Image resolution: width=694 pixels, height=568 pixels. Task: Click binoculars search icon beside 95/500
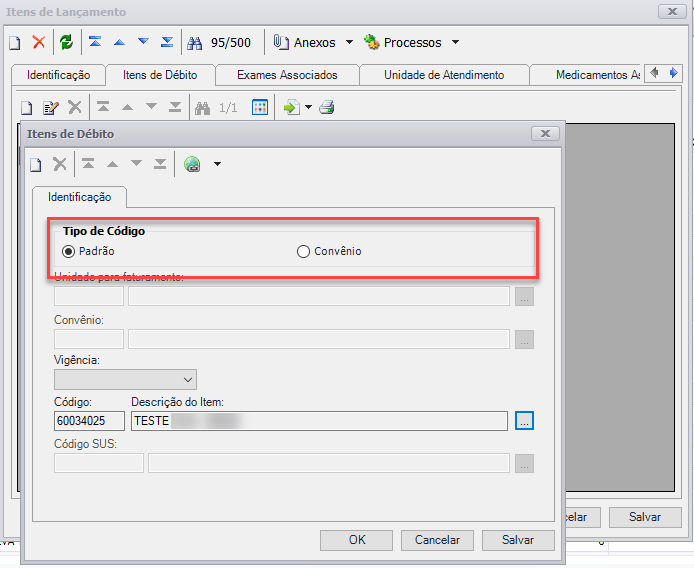pos(194,43)
